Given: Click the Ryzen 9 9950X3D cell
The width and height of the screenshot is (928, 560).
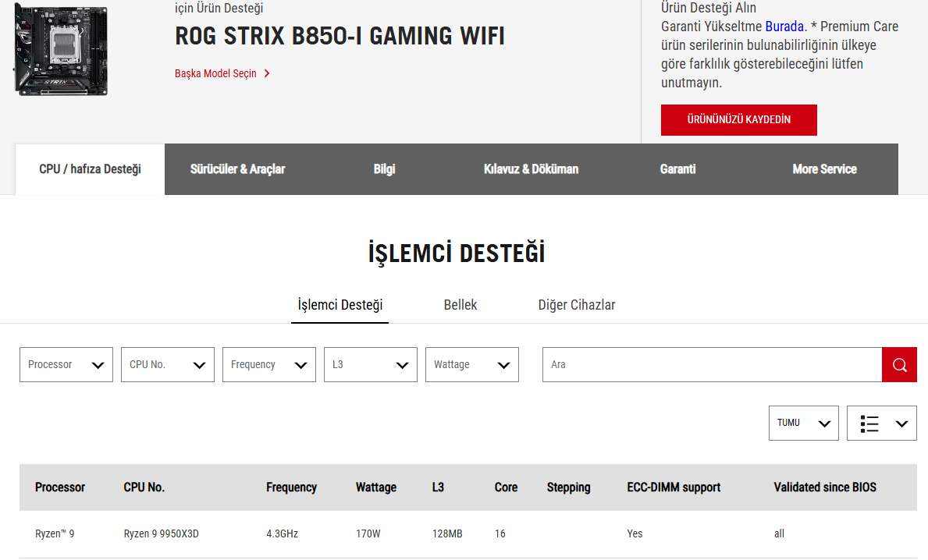Looking at the screenshot, I should pyautogui.click(x=161, y=534).
